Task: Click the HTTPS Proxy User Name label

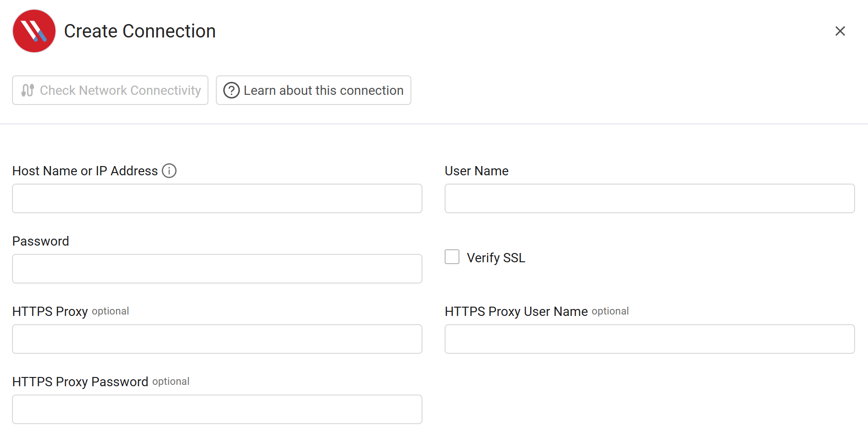Action: [516, 311]
